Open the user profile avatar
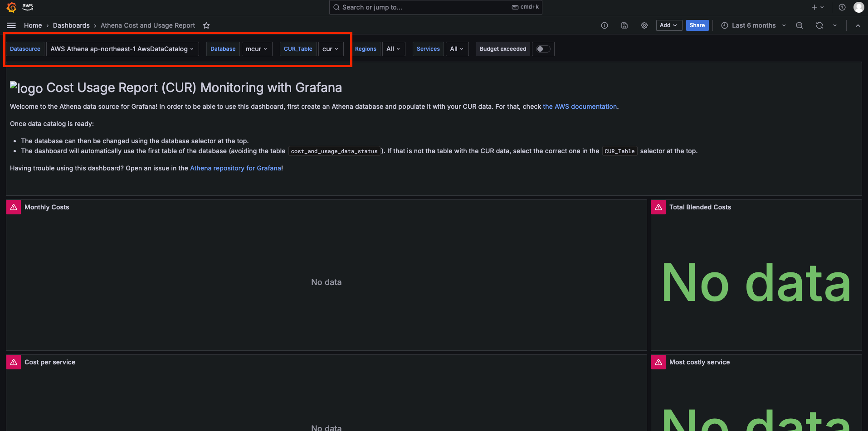 pyautogui.click(x=858, y=7)
